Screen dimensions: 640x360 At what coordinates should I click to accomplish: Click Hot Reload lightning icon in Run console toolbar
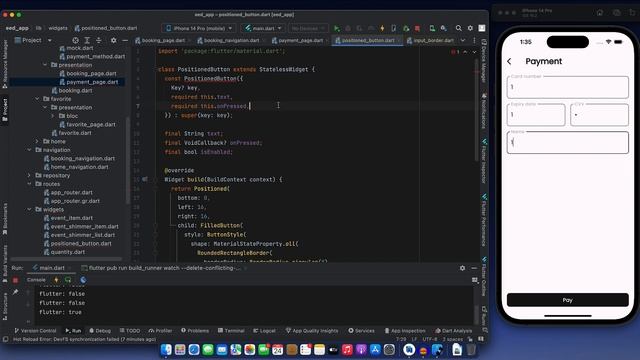pos(56,280)
